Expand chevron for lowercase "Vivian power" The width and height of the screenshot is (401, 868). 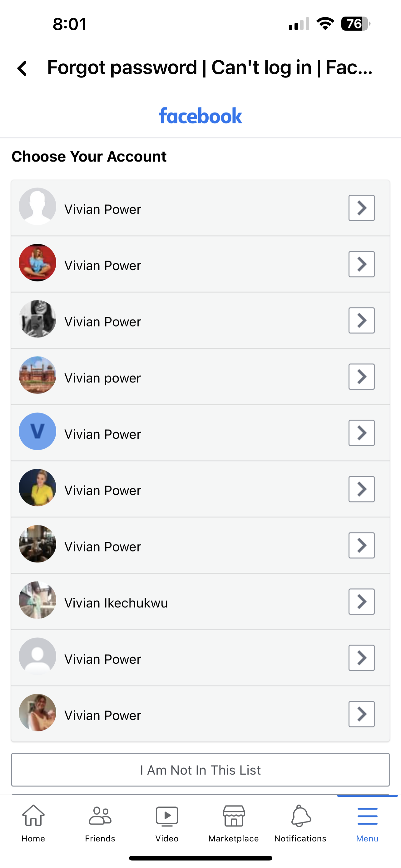tap(361, 377)
